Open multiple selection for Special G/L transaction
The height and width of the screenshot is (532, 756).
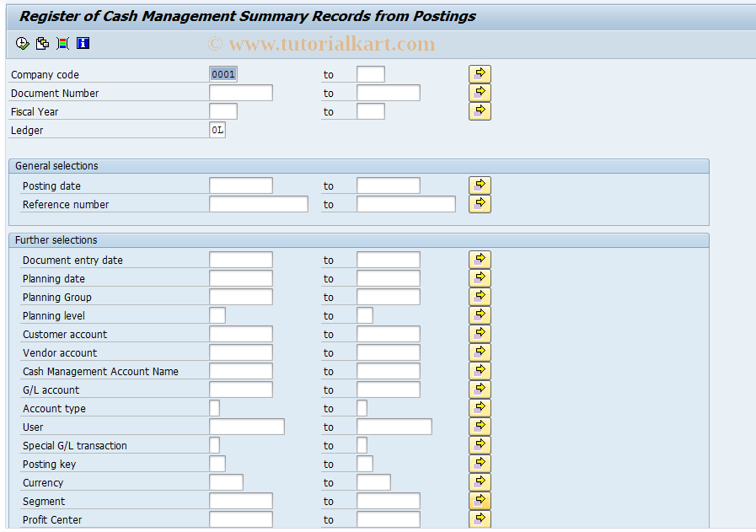tap(480, 446)
